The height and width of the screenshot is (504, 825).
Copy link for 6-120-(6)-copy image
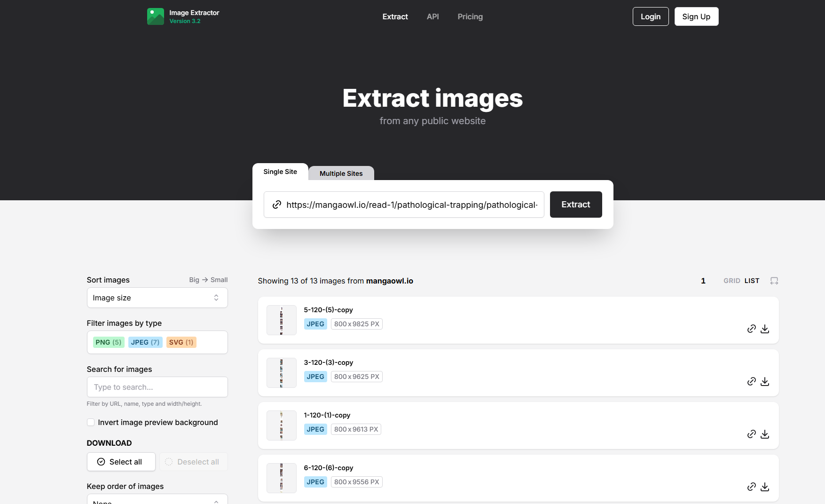751,487
